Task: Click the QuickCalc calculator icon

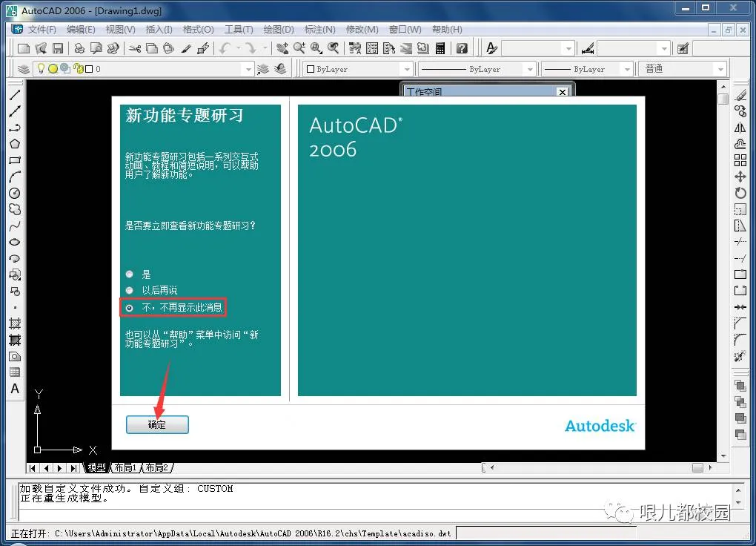Action: click(x=440, y=48)
